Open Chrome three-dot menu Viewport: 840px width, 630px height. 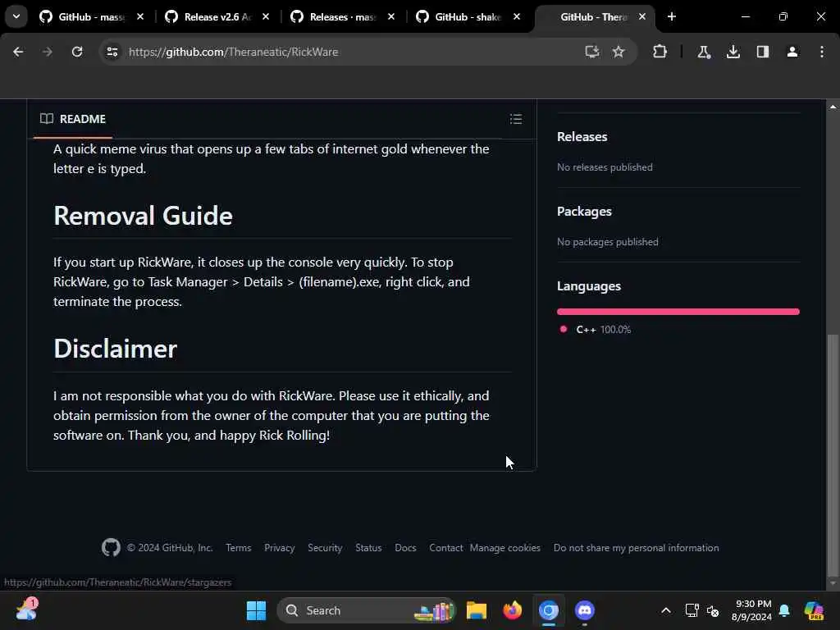[822, 52]
